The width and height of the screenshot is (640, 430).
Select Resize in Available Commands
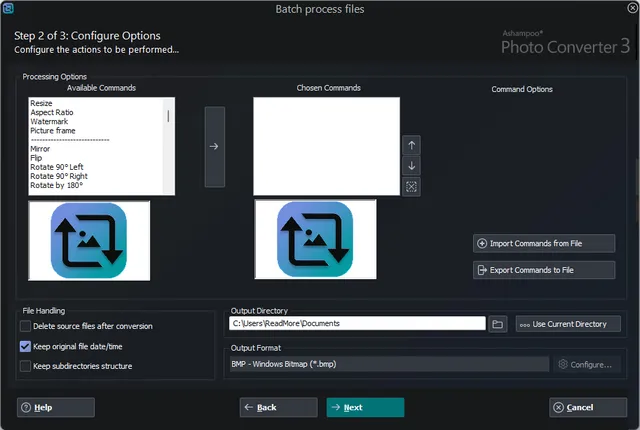(x=42, y=103)
